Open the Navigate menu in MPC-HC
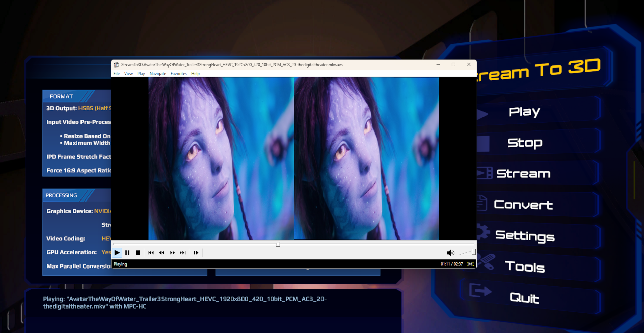 click(x=157, y=74)
